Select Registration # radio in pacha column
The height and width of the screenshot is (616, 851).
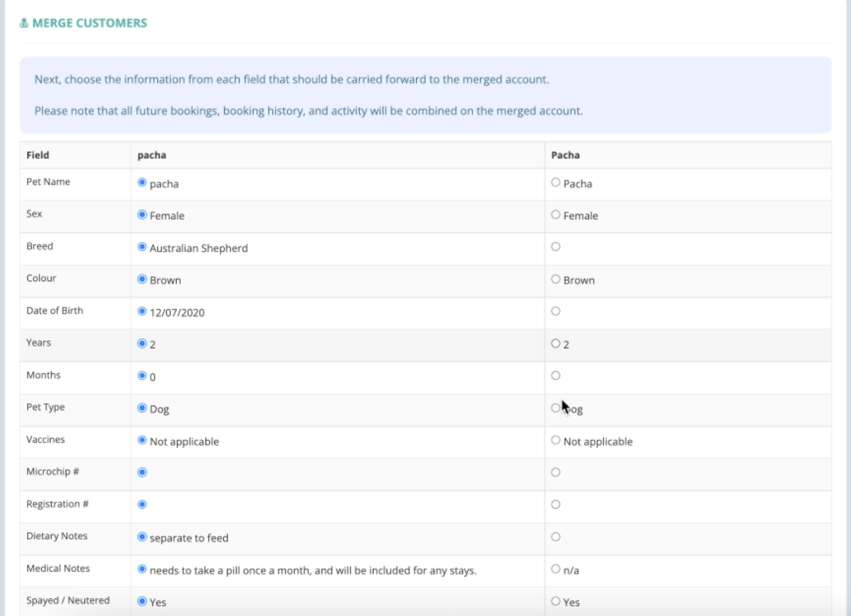[x=142, y=504]
